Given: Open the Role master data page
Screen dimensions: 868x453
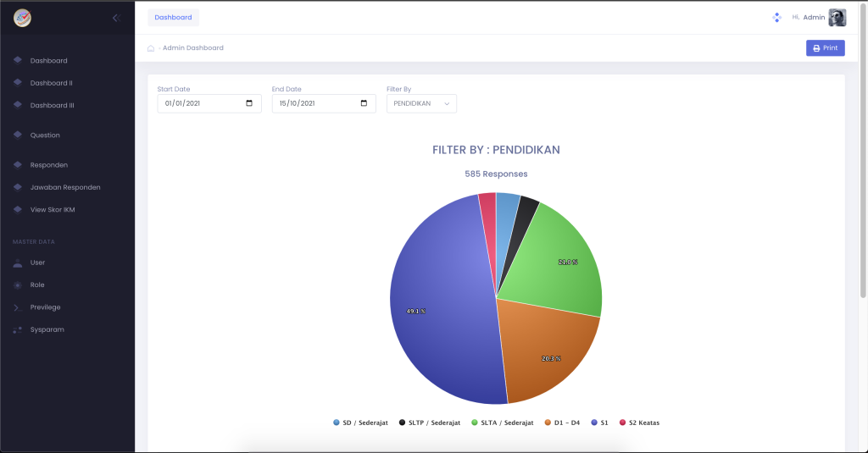Looking at the screenshot, I should point(37,285).
